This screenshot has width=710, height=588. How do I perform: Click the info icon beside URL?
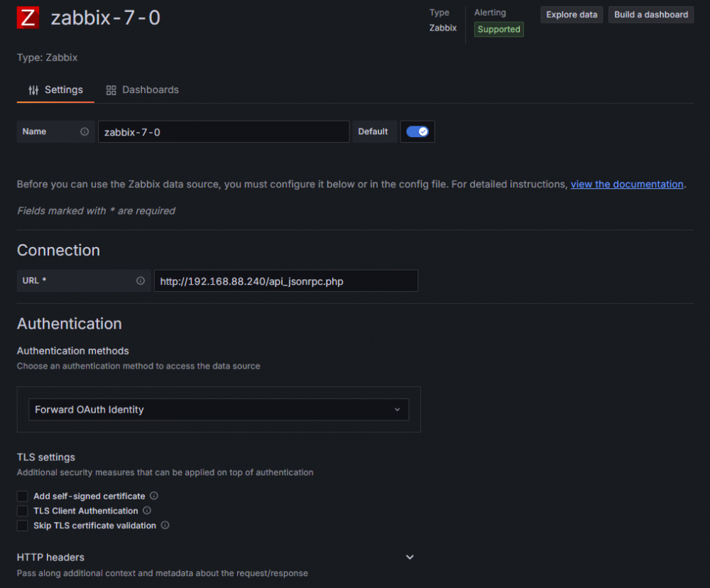141,281
